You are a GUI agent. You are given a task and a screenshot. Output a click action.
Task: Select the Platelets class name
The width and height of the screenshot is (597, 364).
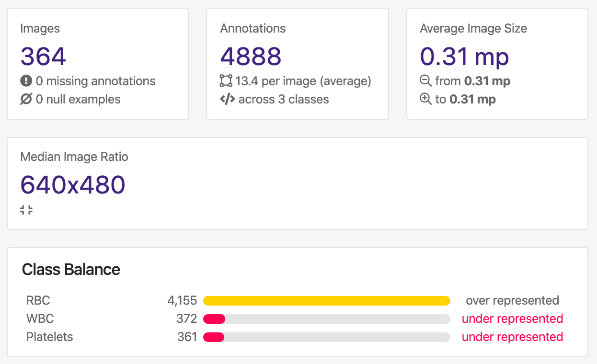pos(49,337)
